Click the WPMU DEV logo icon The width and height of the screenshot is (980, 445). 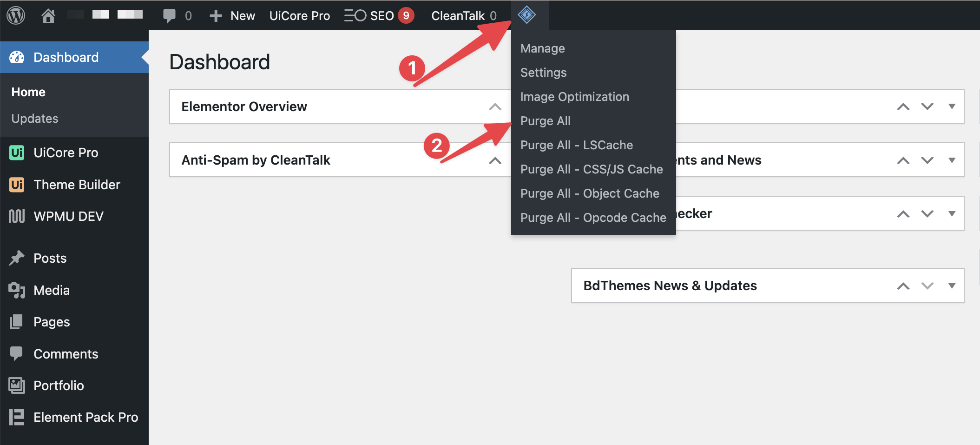17,216
